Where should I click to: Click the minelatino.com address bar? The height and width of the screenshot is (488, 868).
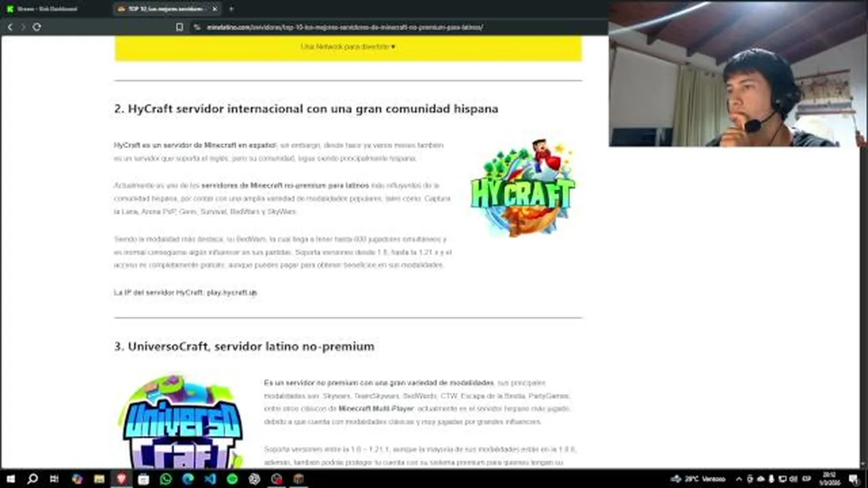click(344, 27)
